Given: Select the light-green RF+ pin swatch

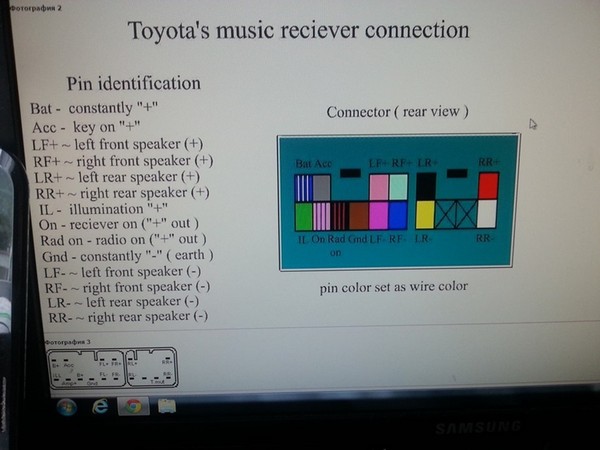Looking at the screenshot, I should 398,187.
